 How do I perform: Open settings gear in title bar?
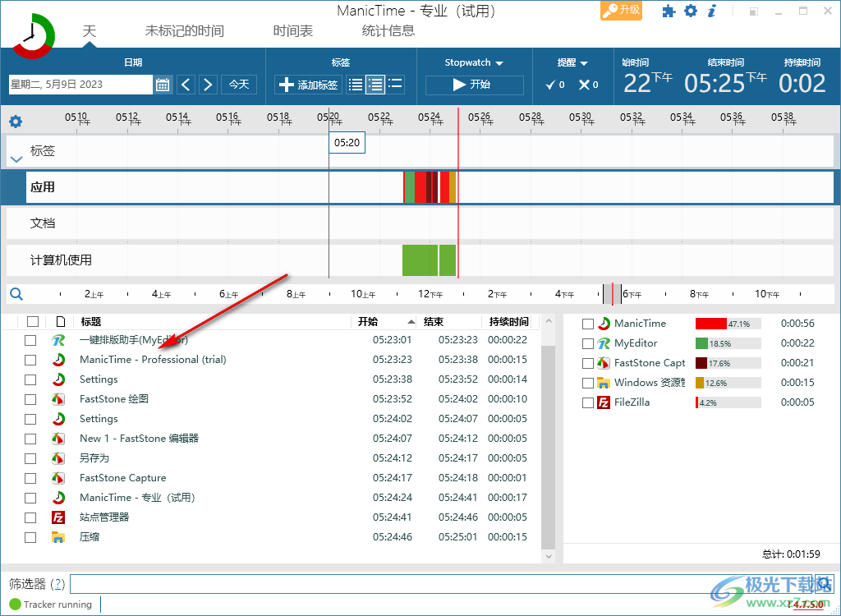click(x=691, y=11)
